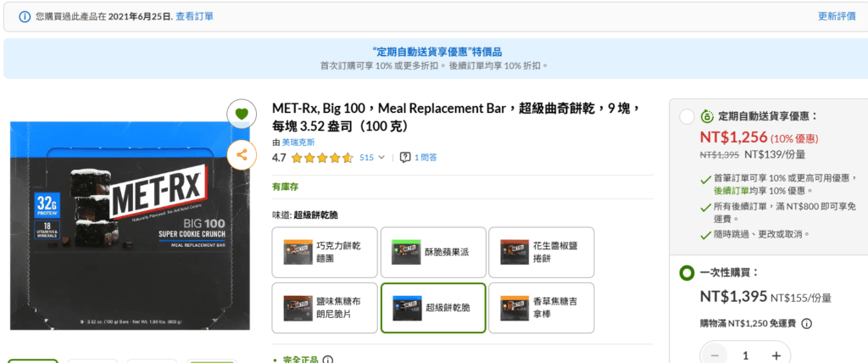Click the star rating icons

322,158
